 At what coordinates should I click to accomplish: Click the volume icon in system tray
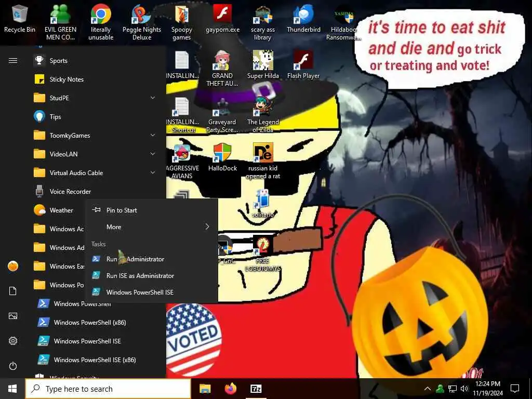click(x=464, y=389)
